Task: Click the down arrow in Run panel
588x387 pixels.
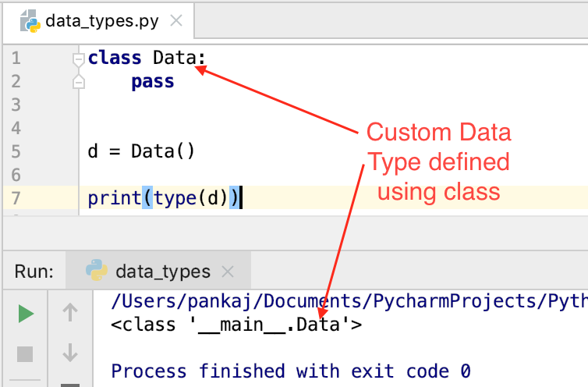Action: pos(70,353)
